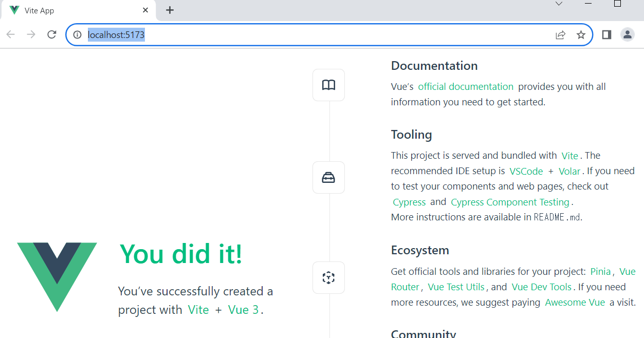Click the Tooling toolbox icon

click(x=328, y=177)
